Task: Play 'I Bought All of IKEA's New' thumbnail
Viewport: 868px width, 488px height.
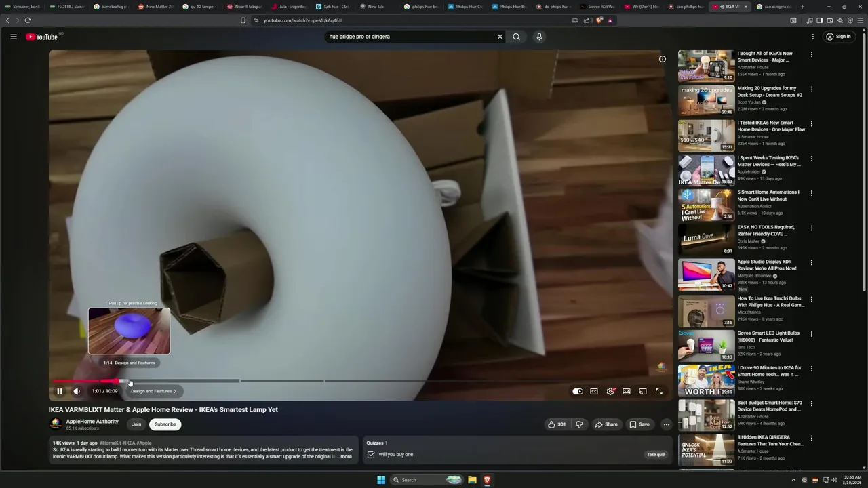Action: pyautogui.click(x=706, y=66)
